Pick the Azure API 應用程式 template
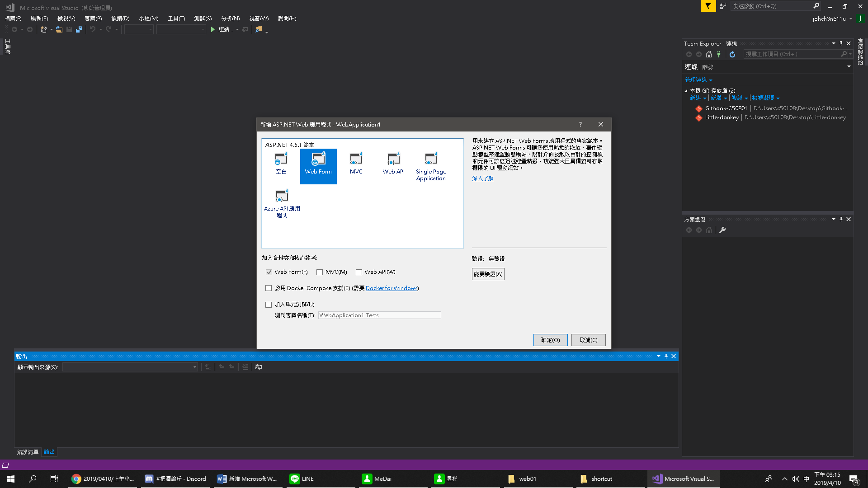 click(282, 203)
